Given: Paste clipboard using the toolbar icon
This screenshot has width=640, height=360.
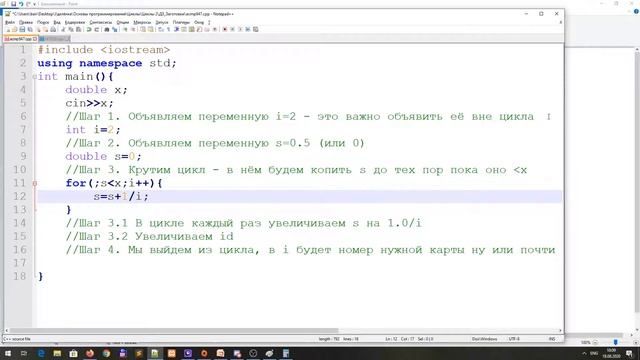Looking at the screenshot, I should (x=78, y=29).
